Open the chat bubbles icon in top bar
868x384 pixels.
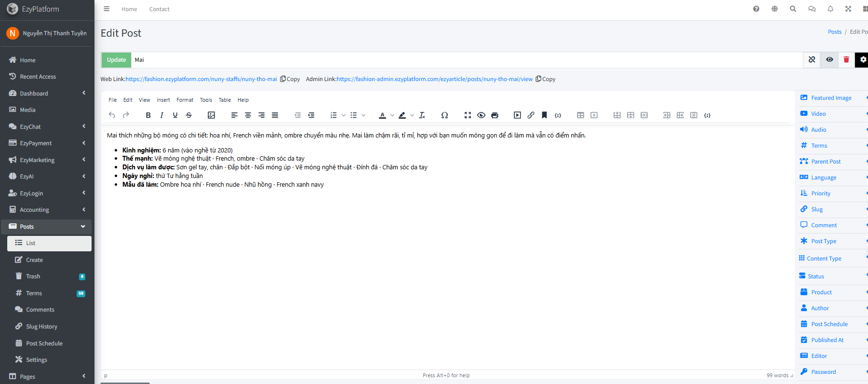[x=812, y=9]
